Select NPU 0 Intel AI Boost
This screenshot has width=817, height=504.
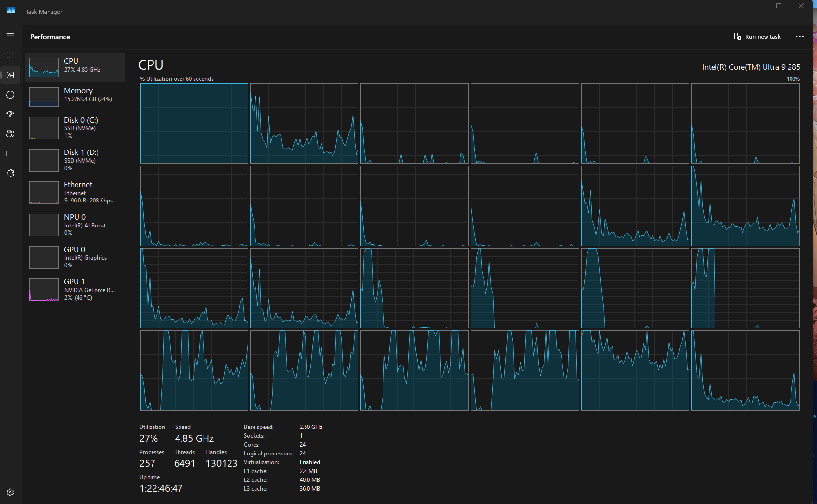75,225
